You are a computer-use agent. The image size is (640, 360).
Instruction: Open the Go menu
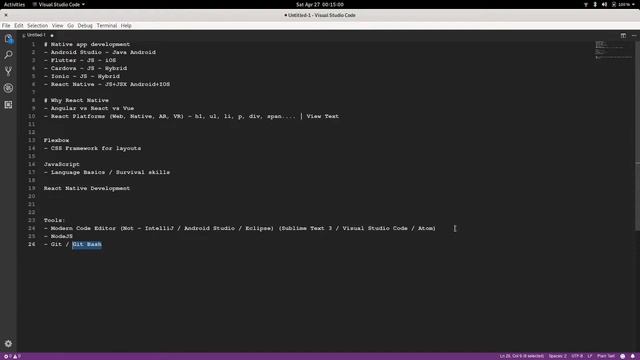[x=71, y=25]
